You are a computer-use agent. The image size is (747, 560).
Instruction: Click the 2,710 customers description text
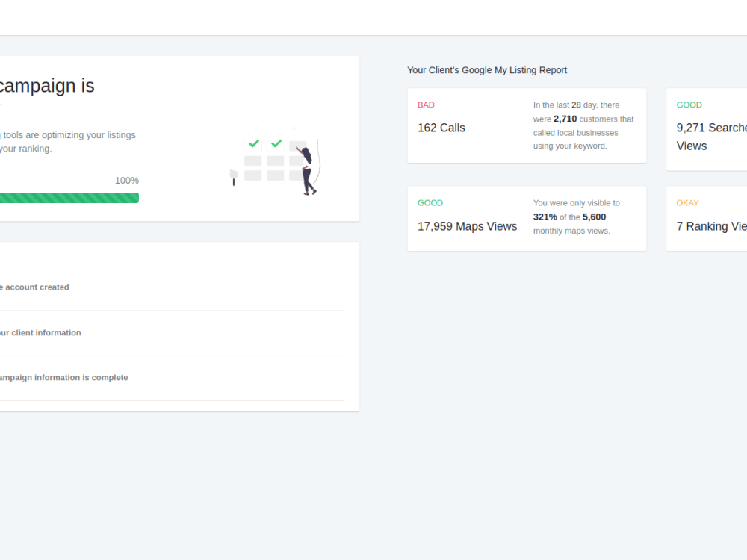point(583,125)
